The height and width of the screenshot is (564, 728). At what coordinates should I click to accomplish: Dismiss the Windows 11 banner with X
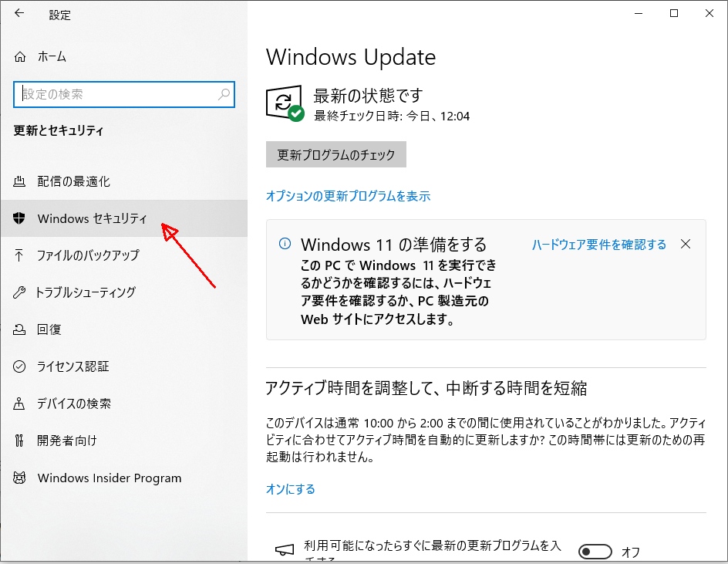[x=686, y=244]
